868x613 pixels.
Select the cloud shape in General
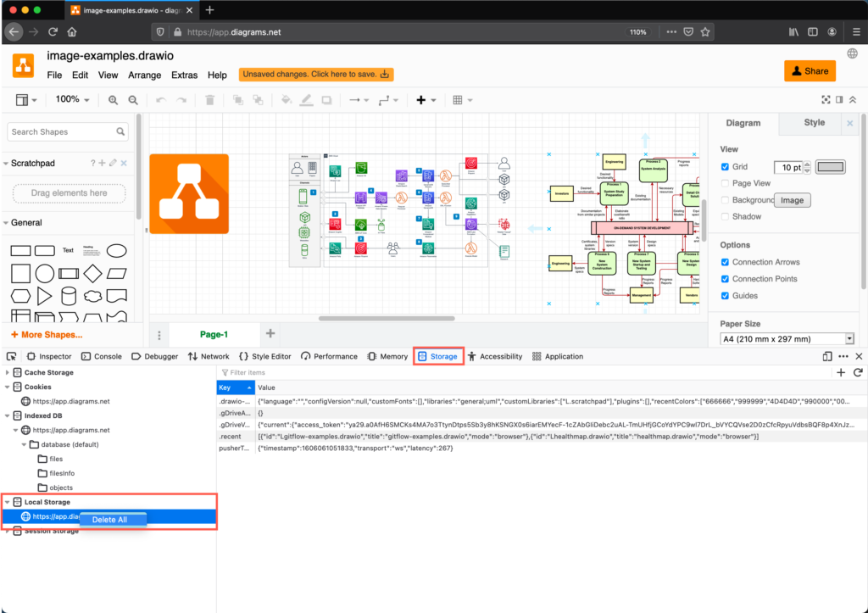pos(92,296)
